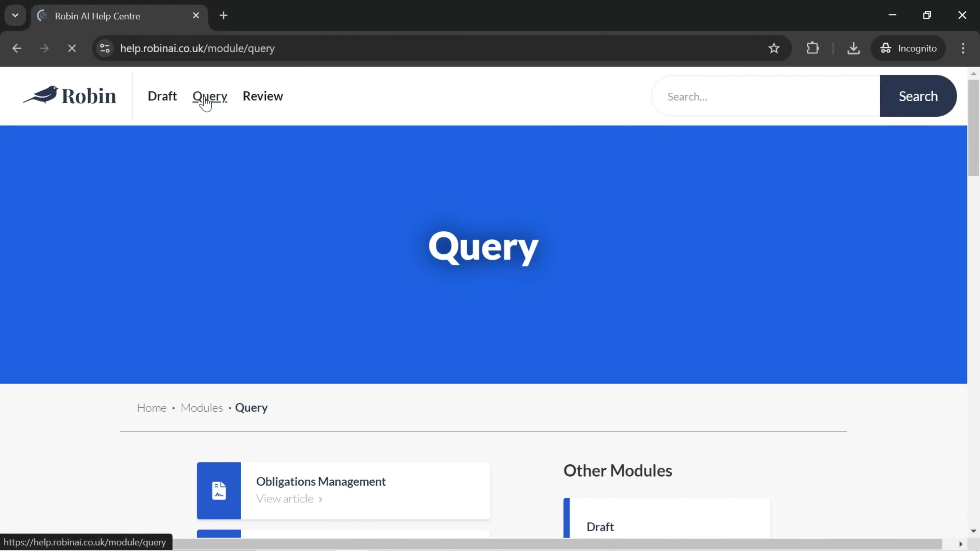The height and width of the screenshot is (551, 980).
Task: Click the forward navigation arrow
Action: 44,48
